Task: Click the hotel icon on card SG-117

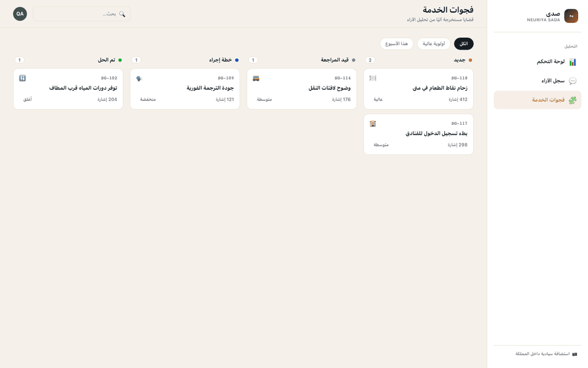Action: [373, 124]
